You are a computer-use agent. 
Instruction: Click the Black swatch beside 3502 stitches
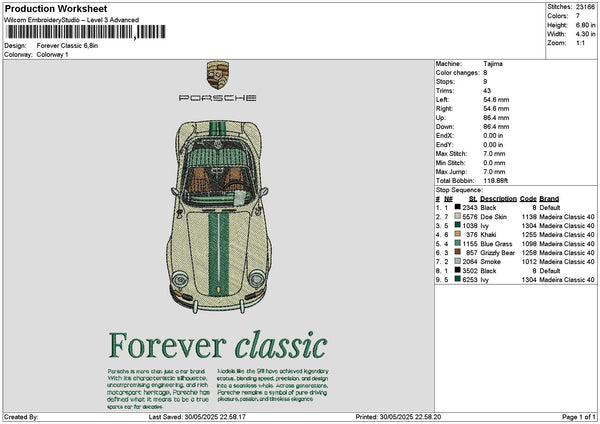[x=457, y=270]
